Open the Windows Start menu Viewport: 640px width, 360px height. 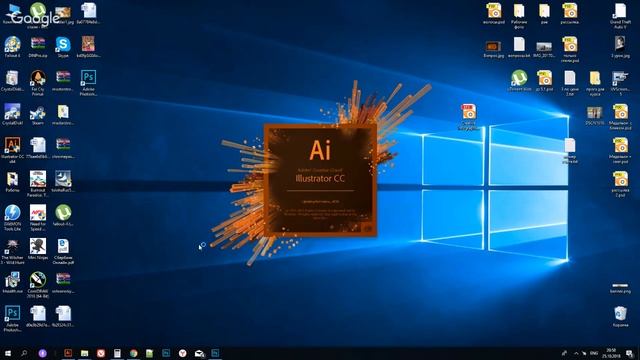pyautogui.click(x=8, y=353)
